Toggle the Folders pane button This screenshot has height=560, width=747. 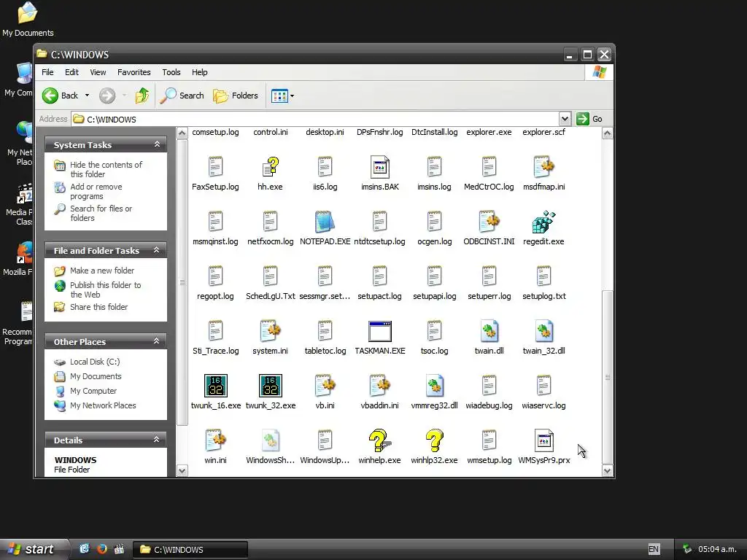pos(236,96)
